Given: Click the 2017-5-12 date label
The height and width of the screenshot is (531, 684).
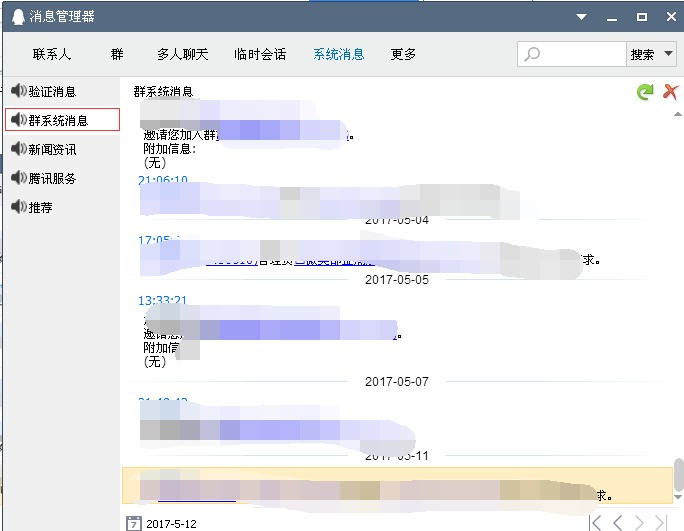Looking at the screenshot, I should [171, 524].
